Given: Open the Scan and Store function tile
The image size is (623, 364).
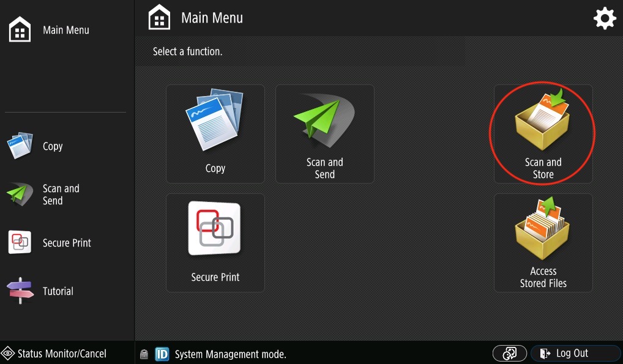Looking at the screenshot, I should (543, 134).
